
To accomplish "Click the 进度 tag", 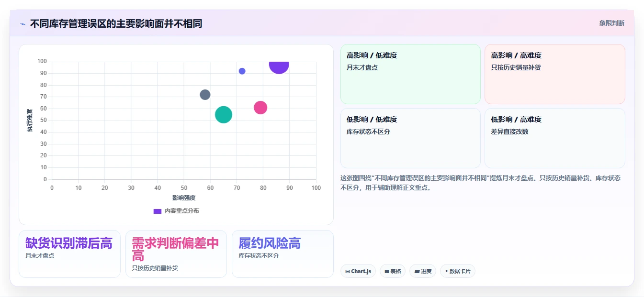I will click(423, 271).
